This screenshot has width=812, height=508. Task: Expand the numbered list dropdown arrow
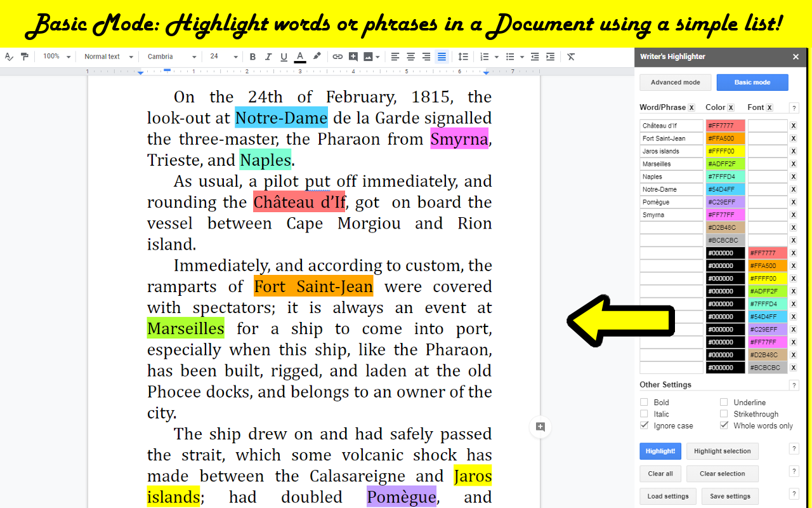click(496, 57)
